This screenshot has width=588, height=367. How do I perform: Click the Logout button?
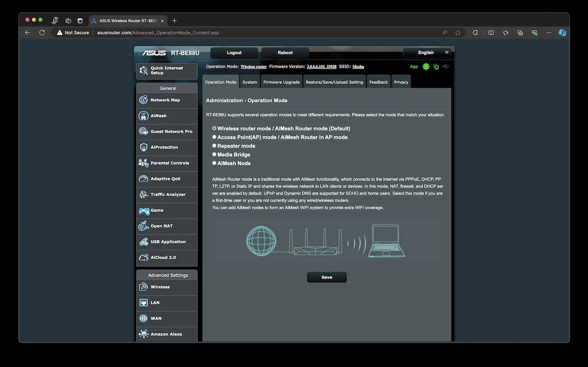click(x=234, y=52)
